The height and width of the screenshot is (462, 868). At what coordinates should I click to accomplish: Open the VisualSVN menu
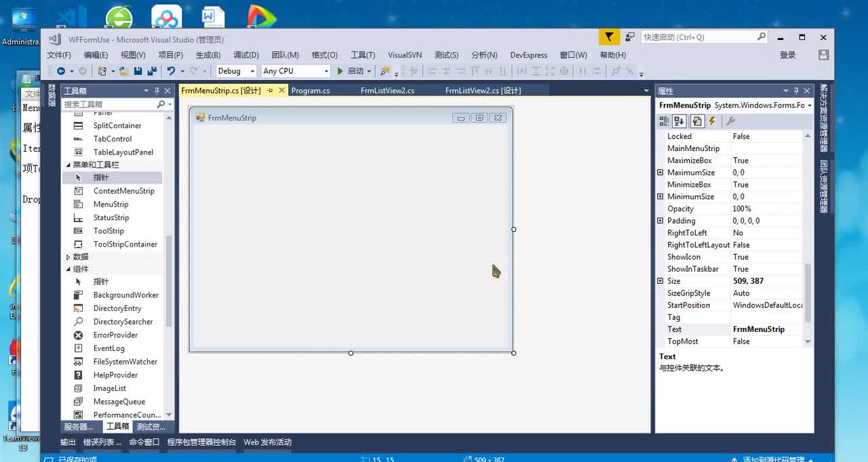click(x=405, y=55)
